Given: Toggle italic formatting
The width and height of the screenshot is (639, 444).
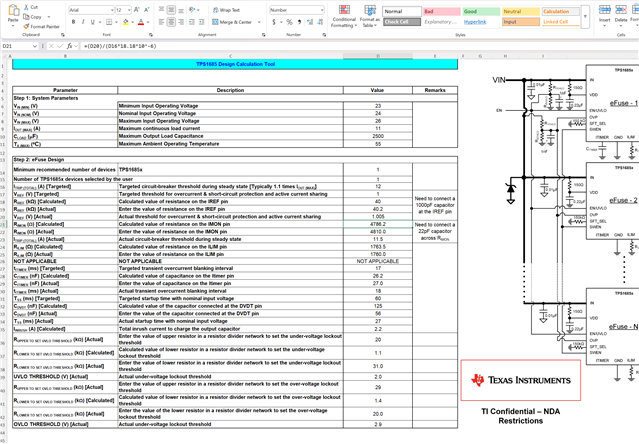Looking at the screenshot, I should 83,22.
